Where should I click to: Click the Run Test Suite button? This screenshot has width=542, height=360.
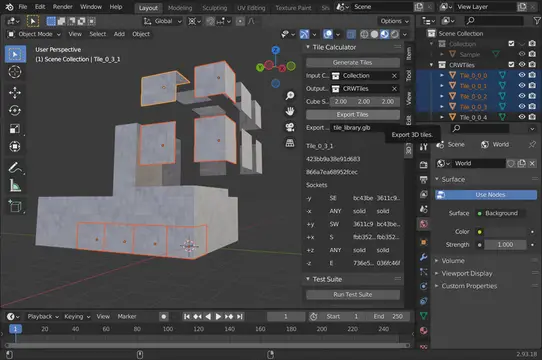pyautogui.click(x=353, y=294)
